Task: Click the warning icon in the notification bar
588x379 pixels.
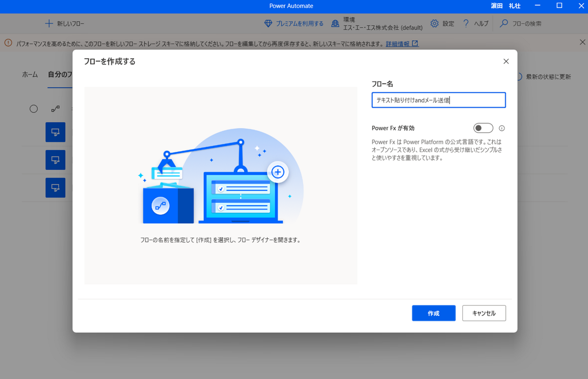Action: coord(8,43)
